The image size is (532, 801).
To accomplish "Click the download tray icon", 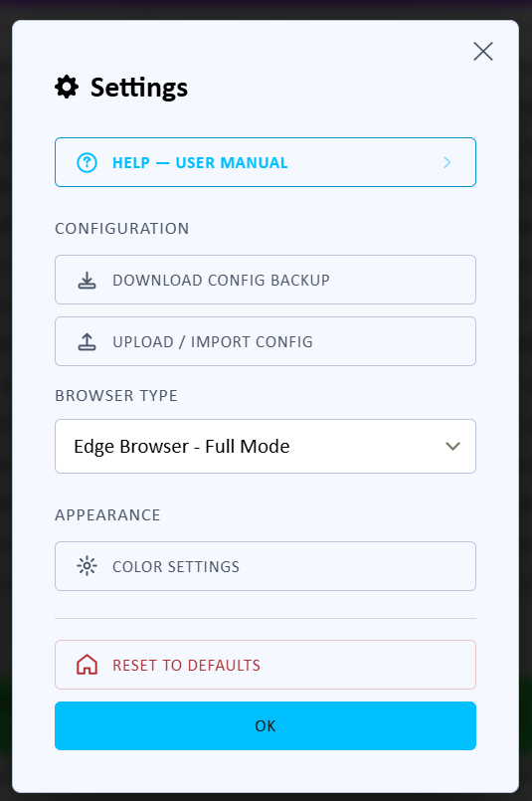I will [x=87, y=280].
